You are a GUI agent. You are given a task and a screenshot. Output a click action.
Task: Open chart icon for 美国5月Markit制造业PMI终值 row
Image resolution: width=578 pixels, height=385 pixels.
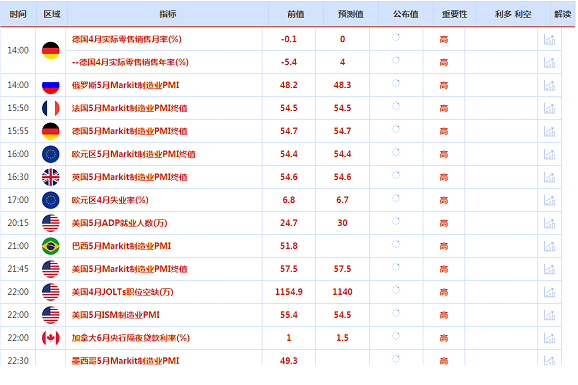pyautogui.click(x=549, y=269)
